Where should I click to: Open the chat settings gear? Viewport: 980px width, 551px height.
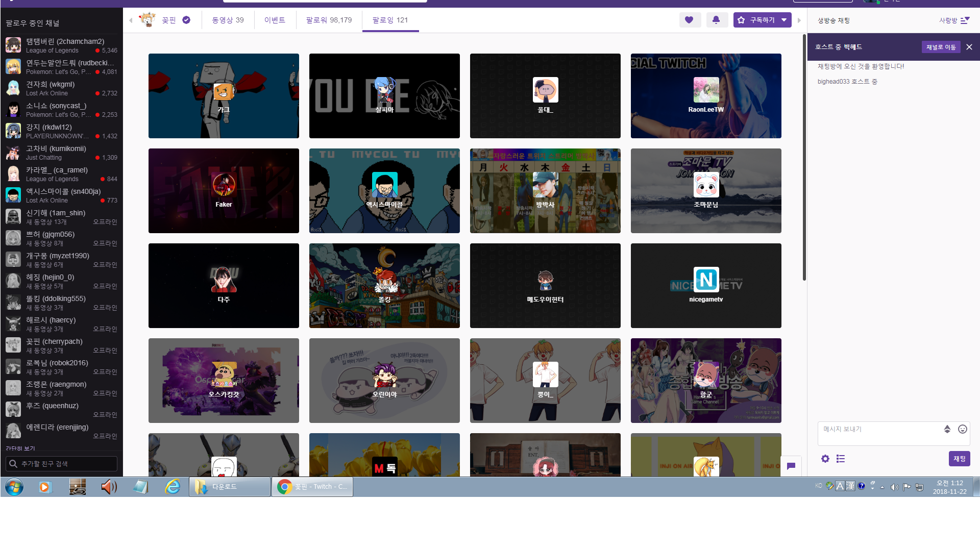tap(825, 459)
